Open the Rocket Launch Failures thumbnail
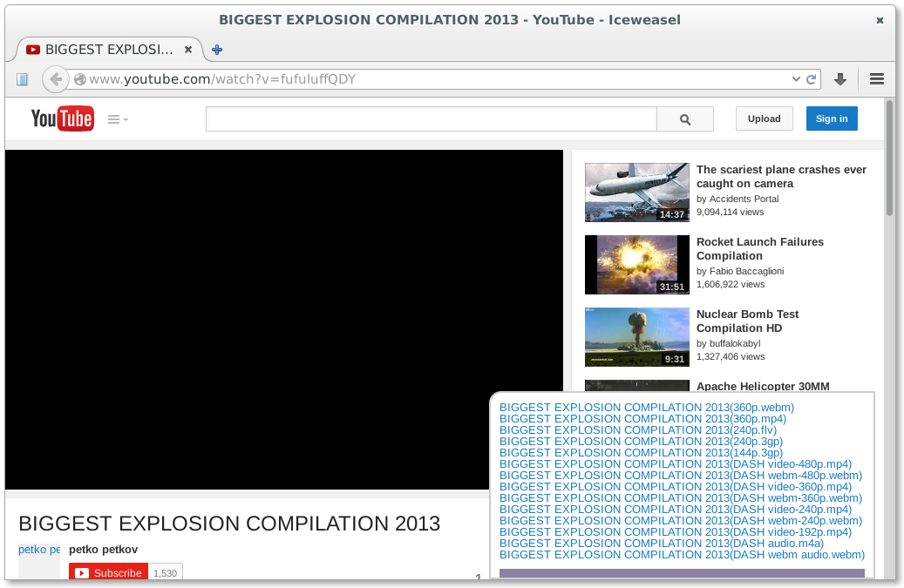904x588 pixels. [636, 265]
